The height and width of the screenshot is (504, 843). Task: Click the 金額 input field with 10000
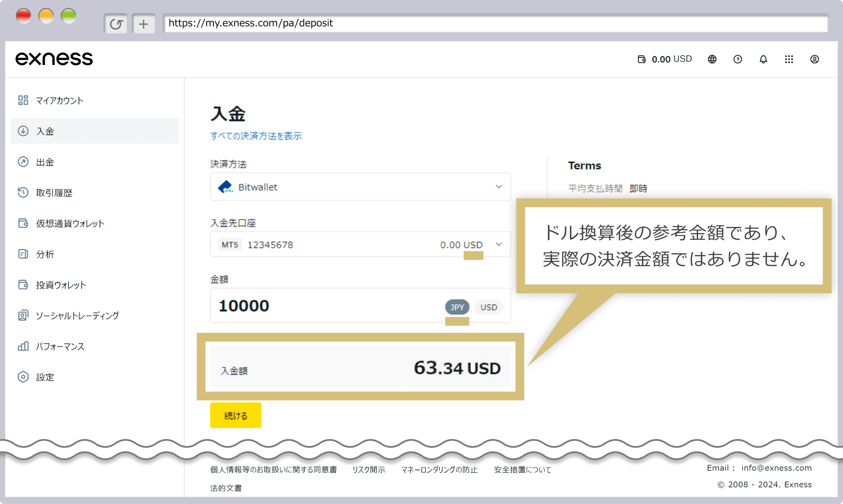click(360, 306)
